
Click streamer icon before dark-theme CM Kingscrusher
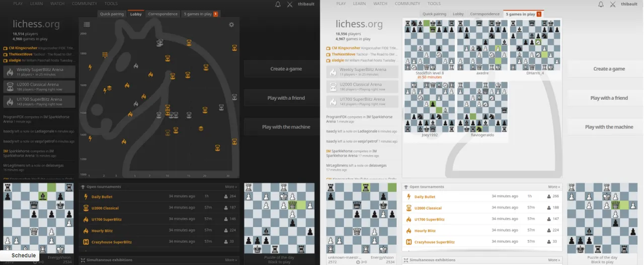pyautogui.click(x=6, y=48)
